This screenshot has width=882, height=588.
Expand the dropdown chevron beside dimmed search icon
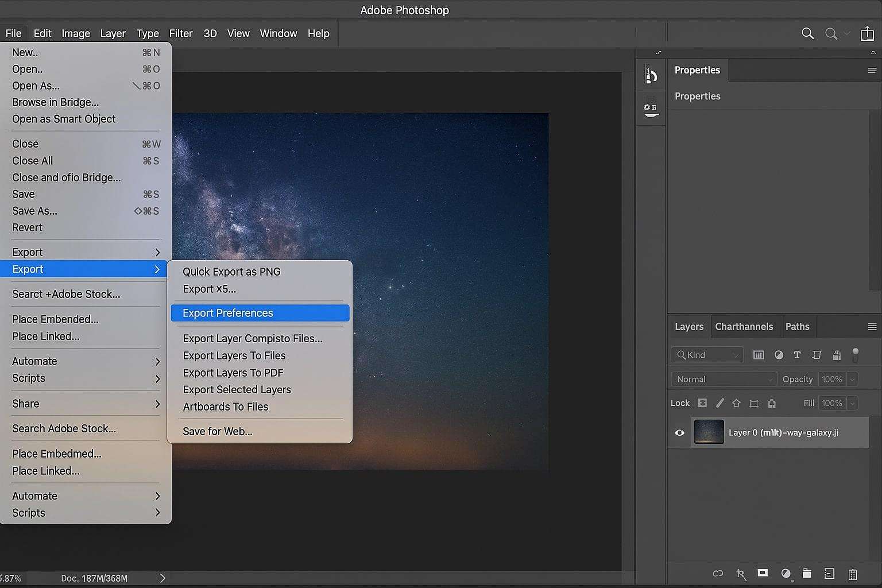(x=846, y=33)
